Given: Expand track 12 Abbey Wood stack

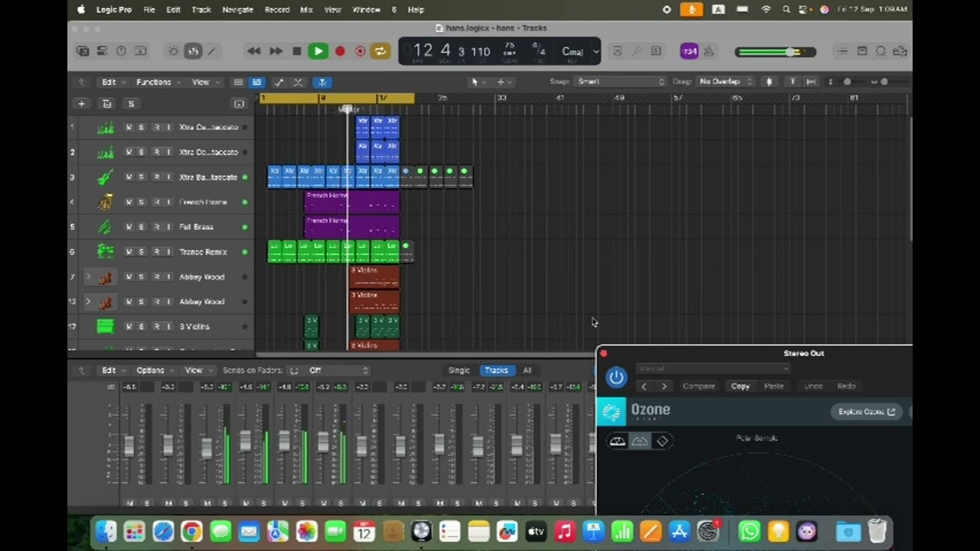Looking at the screenshot, I should pyautogui.click(x=87, y=302).
